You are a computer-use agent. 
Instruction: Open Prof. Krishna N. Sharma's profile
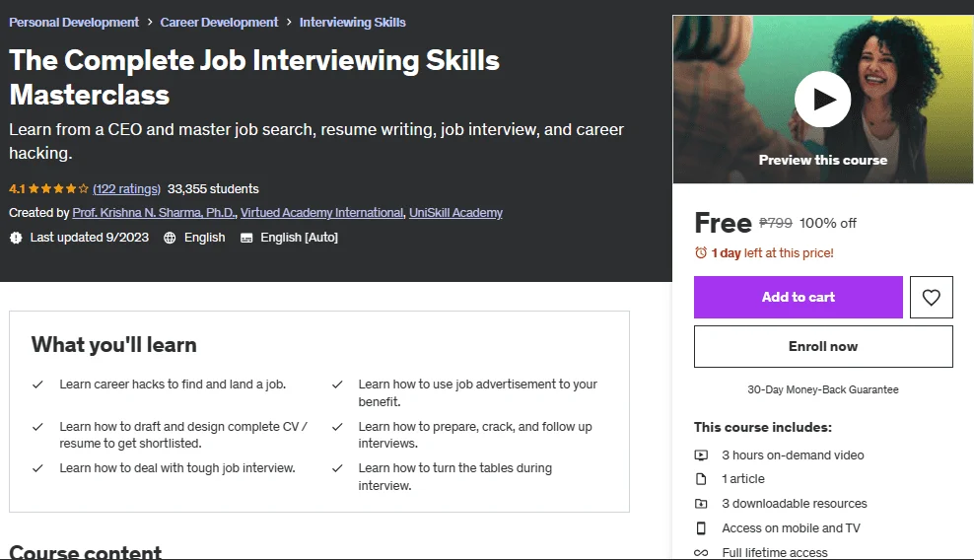click(154, 213)
